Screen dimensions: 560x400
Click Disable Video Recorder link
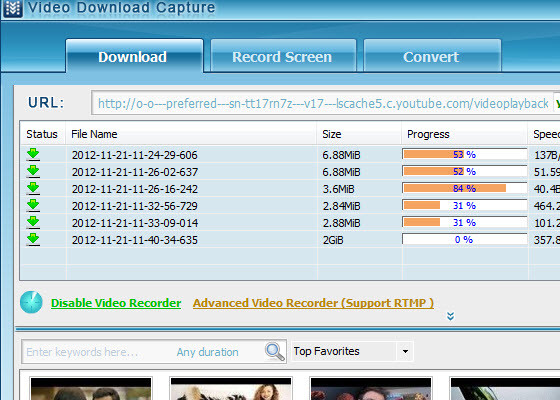tap(116, 303)
